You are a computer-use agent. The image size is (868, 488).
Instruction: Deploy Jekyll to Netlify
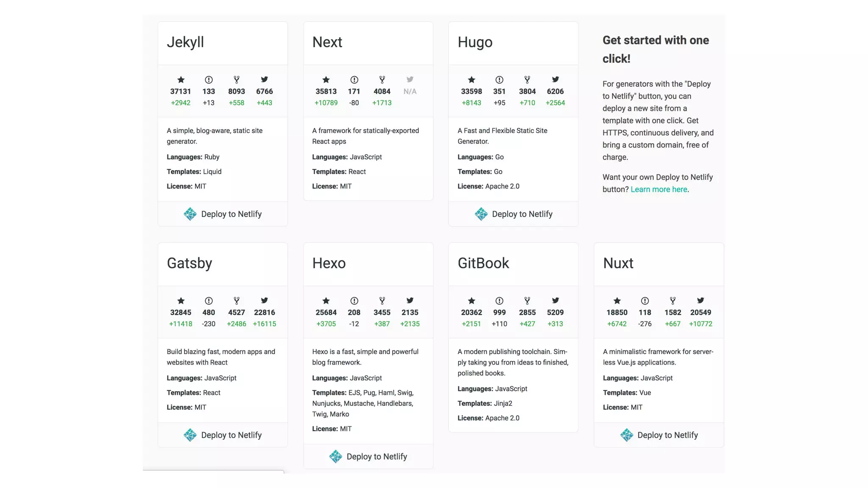pos(223,214)
